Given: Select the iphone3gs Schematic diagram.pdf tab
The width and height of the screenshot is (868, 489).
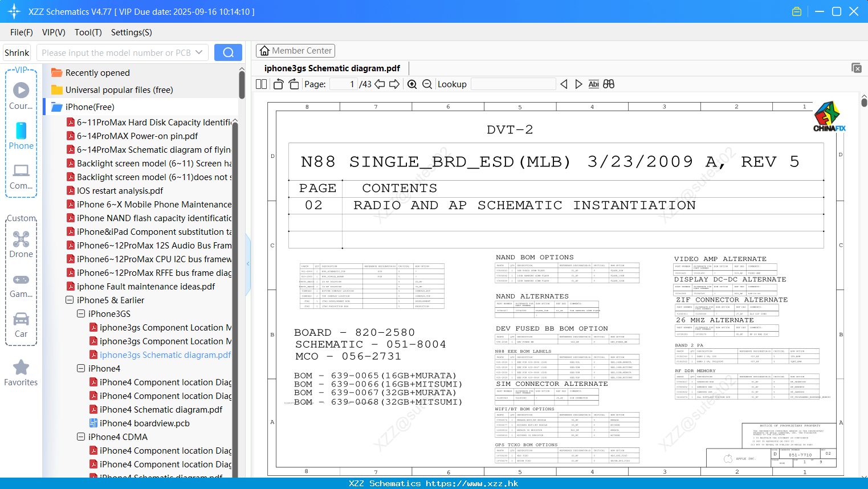Looking at the screenshot, I should (x=332, y=68).
